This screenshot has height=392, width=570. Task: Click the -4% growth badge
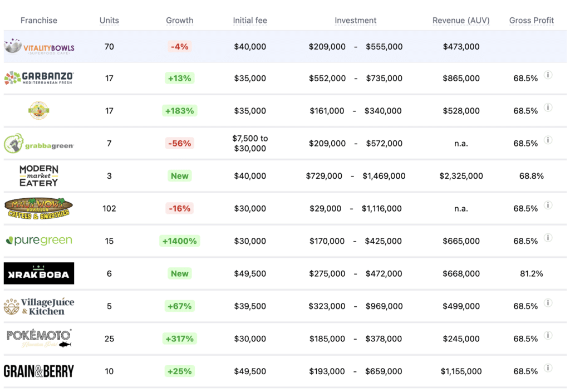pyautogui.click(x=180, y=47)
